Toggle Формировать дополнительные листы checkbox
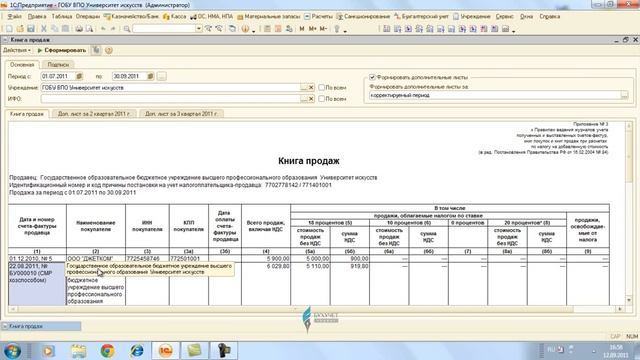This screenshot has width=640, height=360. pos(372,77)
